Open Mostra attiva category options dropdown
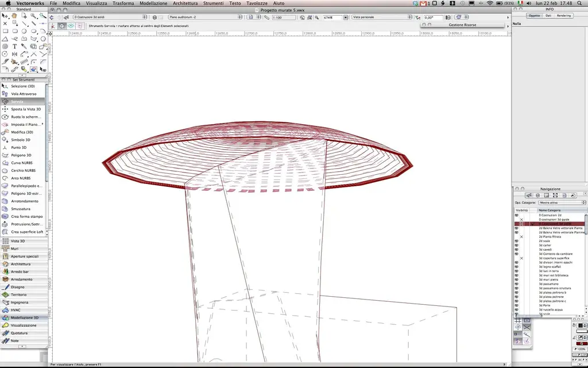Image resolution: width=588 pixels, height=368 pixels. [x=562, y=203]
